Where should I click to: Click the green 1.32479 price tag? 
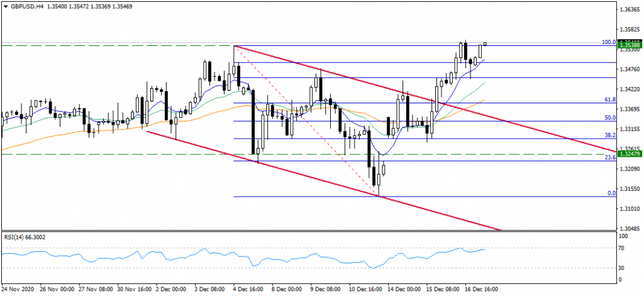[x=629, y=154]
